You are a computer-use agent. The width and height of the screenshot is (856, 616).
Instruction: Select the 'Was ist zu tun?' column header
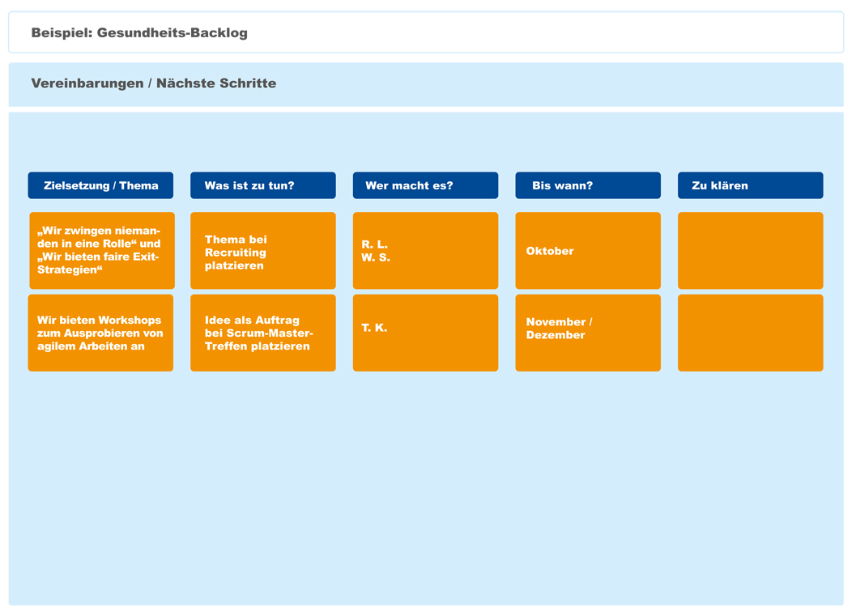pyautogui.click(x=263, y=185)
